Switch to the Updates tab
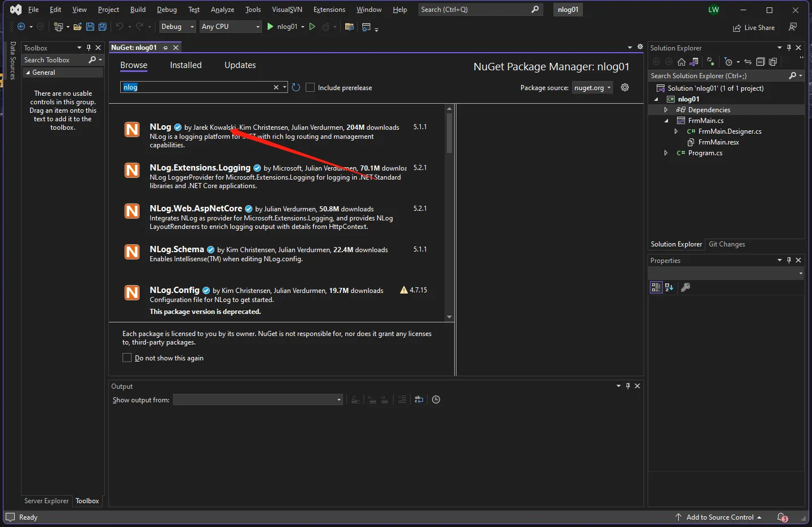The image size is (812, 527). pyautogui.click(x=240, y=65)
